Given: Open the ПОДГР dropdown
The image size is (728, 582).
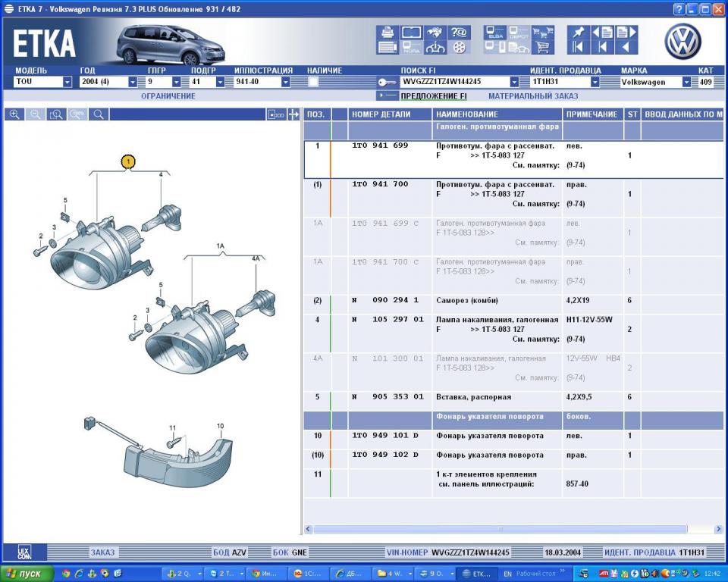Looking at the screenshot, I should pos(221,82).
